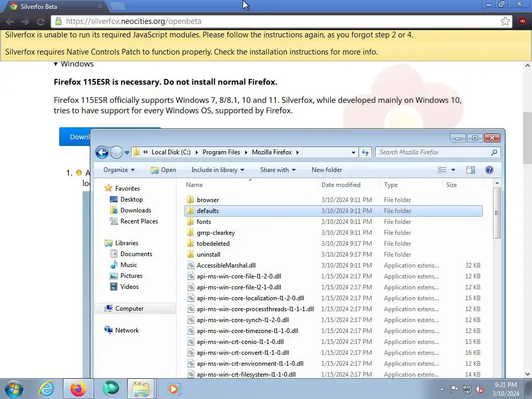Select api-ms-win-crt-conio-l1-1-0.dll file
532x399 pixels.
point(333,342)
